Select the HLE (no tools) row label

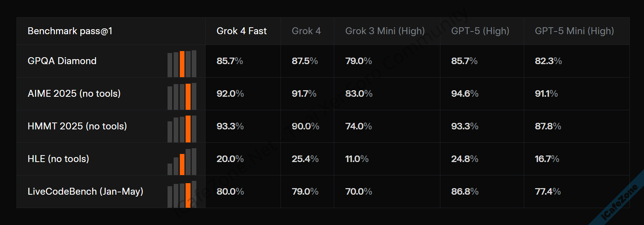tap(58, 159)
